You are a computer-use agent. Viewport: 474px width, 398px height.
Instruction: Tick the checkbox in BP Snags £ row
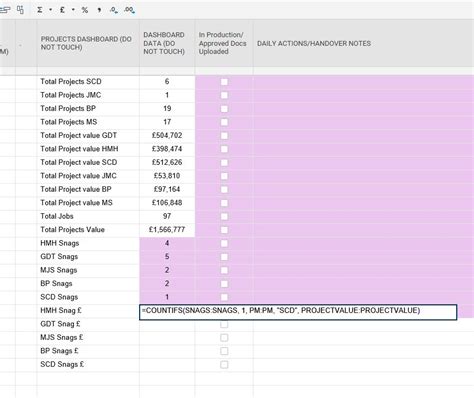[x=224, y=351]
